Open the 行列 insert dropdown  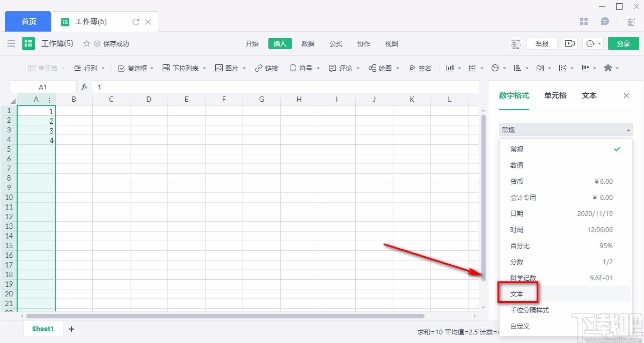click(89, 68)
